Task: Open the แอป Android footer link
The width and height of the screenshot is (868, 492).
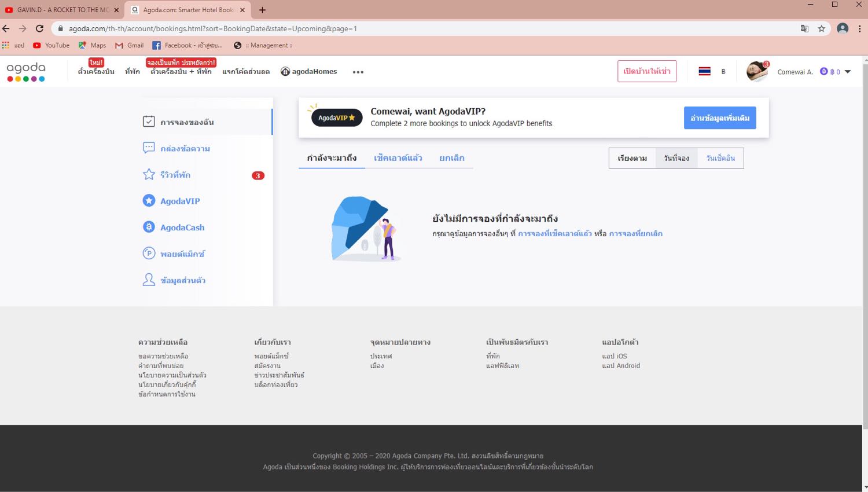Action: pyautogui.click(x=621, y=366)
